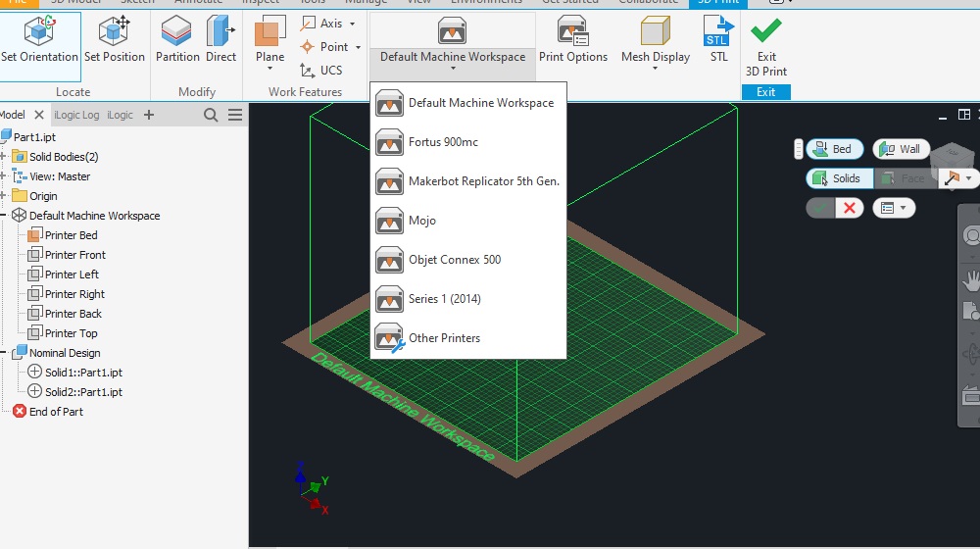
Task: Switch to the iLogic tab
Action: click(120, 115)
